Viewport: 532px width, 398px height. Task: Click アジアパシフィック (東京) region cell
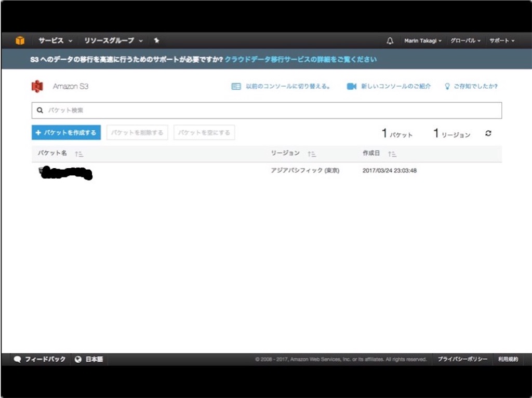[305, 171]
